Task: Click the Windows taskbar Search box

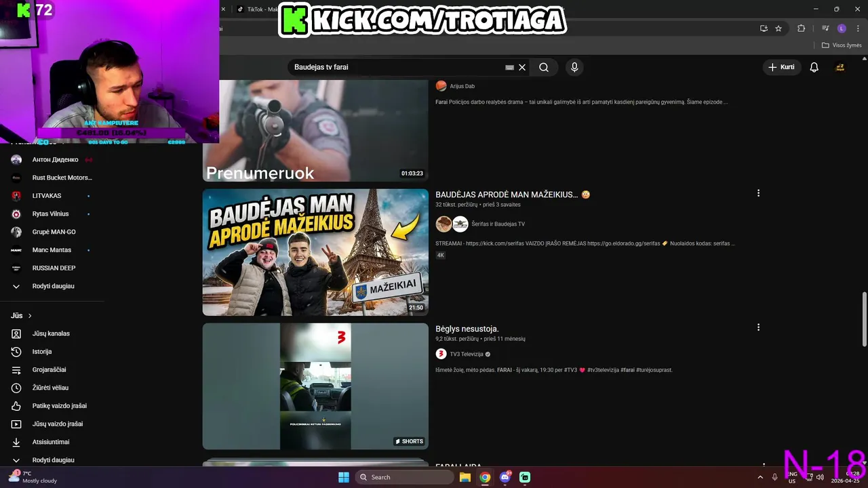Action: 404,477
